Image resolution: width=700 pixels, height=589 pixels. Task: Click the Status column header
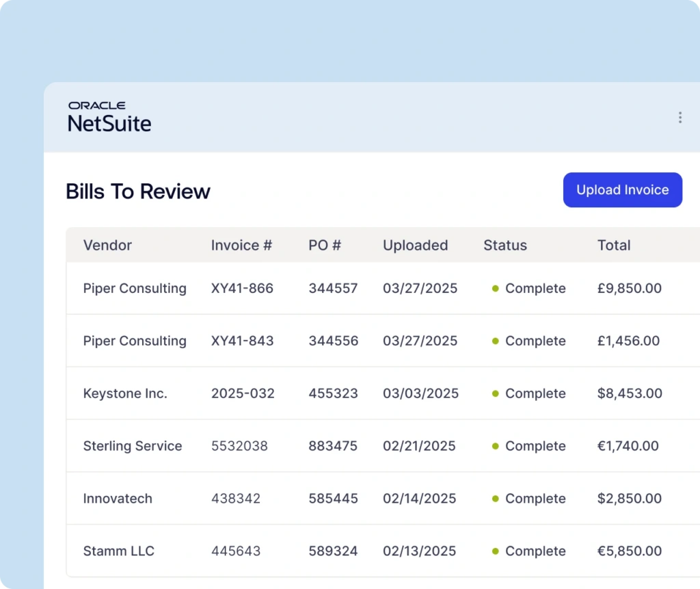coord(505,246)
